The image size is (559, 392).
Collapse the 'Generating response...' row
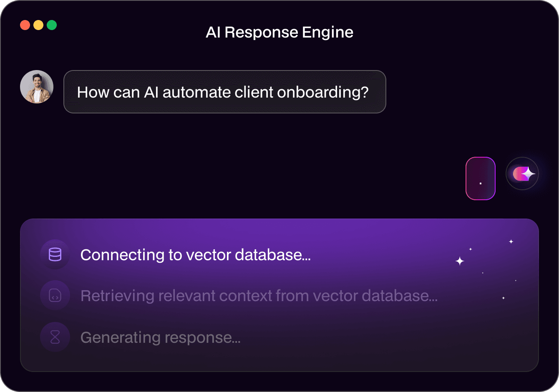pyautogui.click(x=161, y=337)
